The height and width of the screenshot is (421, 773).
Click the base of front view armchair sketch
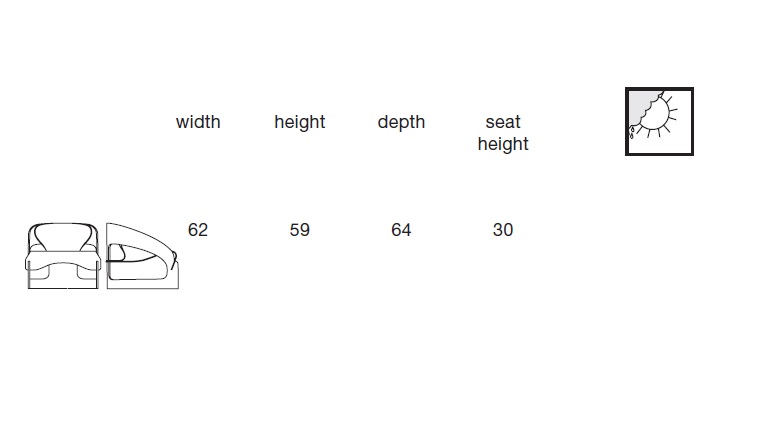click(63, 276)
